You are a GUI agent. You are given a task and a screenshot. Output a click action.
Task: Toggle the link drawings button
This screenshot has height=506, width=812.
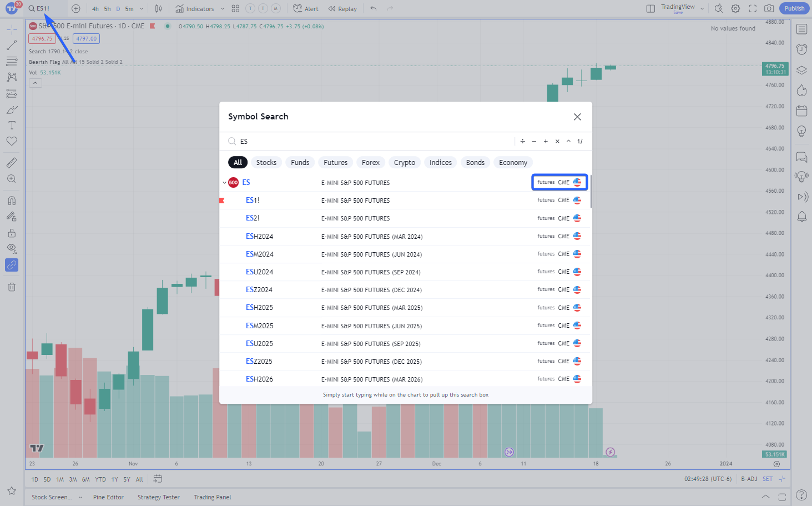[12, 265]
